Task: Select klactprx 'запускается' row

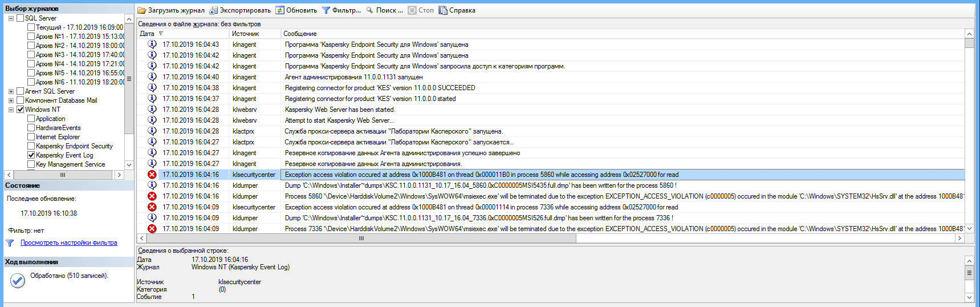Action: (550, 142)
